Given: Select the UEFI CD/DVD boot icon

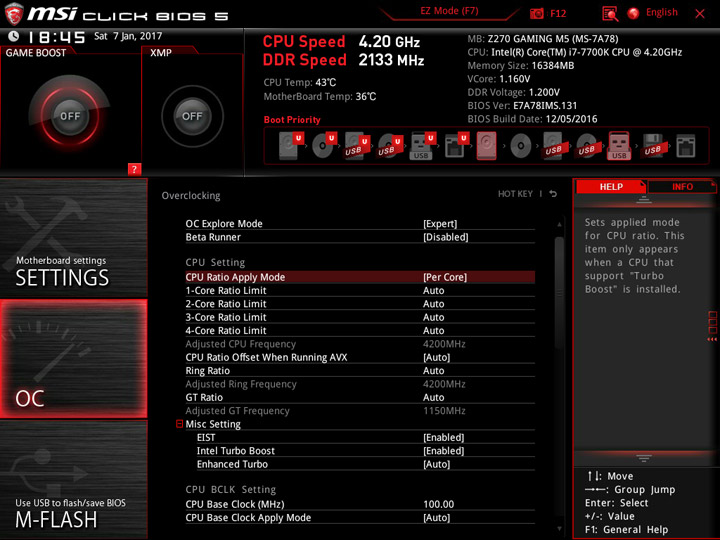Looking at the screenshot, I should point(324,146).
